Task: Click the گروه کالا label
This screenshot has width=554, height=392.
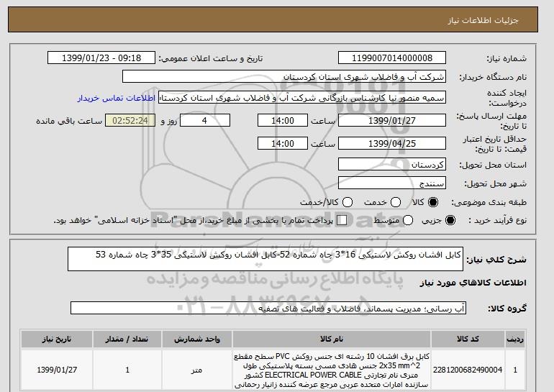Action: [507, 309]
